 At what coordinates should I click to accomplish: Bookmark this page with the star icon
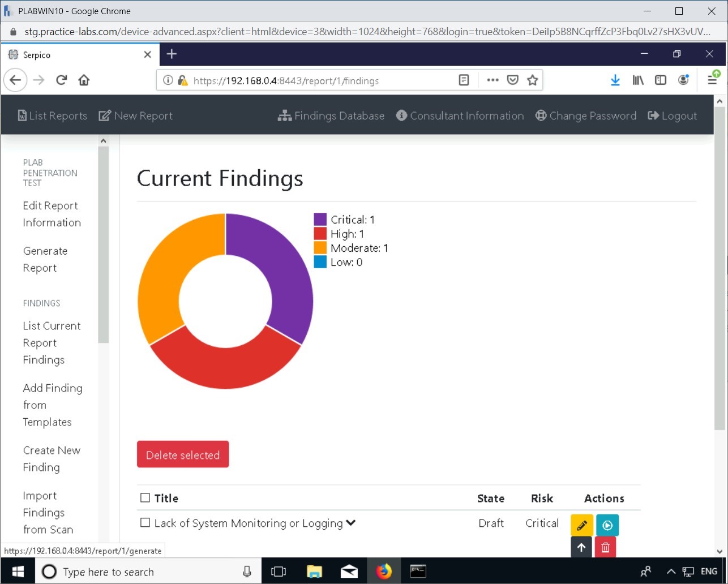[x=532, y=80]
